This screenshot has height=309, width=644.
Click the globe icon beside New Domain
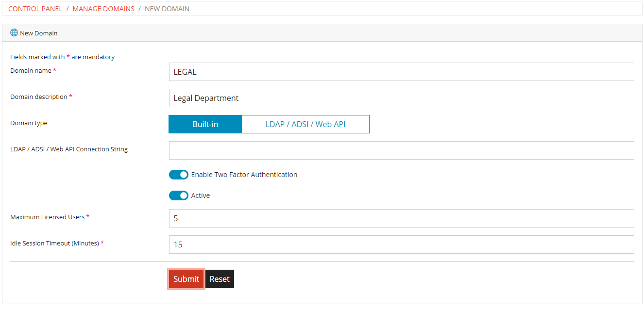click(x=14, y=33)
